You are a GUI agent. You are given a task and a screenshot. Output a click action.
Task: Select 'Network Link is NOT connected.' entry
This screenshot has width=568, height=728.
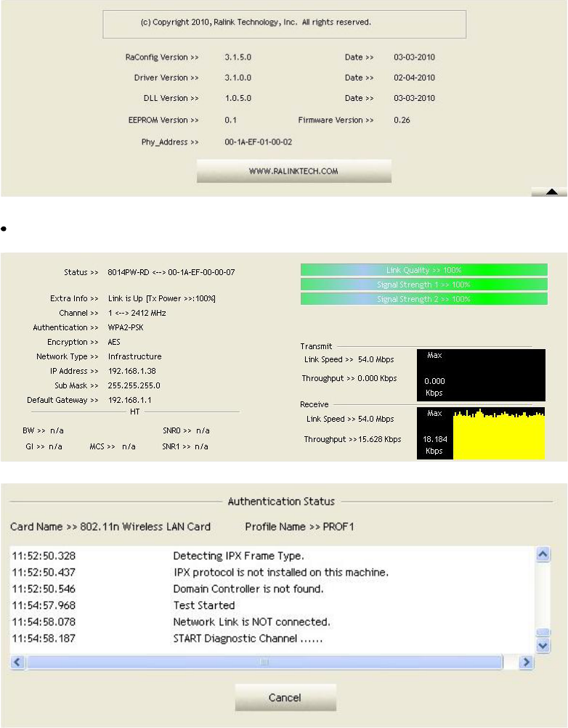[251, 622]
